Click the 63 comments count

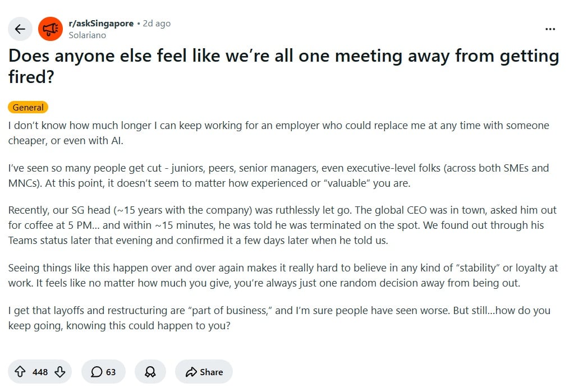tap(111, 372)
